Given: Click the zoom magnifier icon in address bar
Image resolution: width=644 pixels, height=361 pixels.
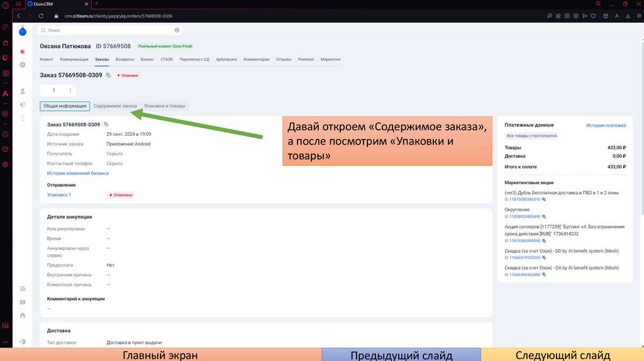Looking at the screenshot, I should coord(550,16).
